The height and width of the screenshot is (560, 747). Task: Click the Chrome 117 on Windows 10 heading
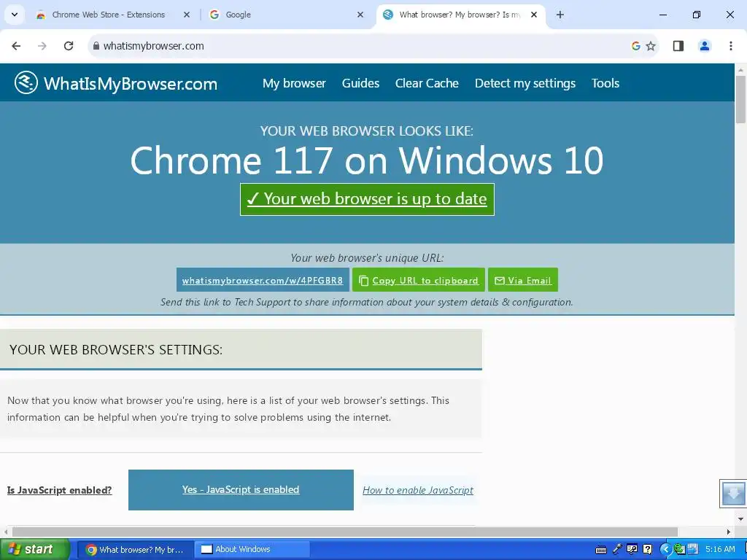[366, 160]
